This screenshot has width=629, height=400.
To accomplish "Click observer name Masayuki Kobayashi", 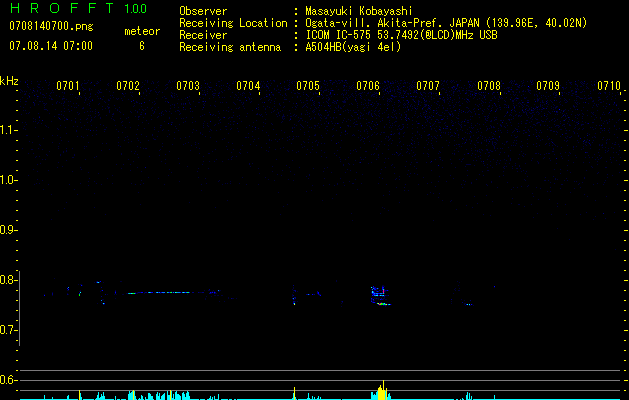I will [359, 11].
